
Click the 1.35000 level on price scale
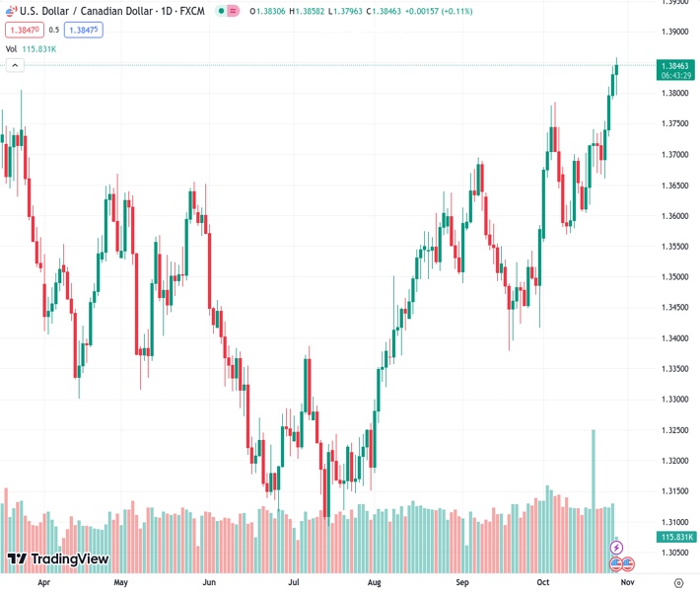coord(675,277)
